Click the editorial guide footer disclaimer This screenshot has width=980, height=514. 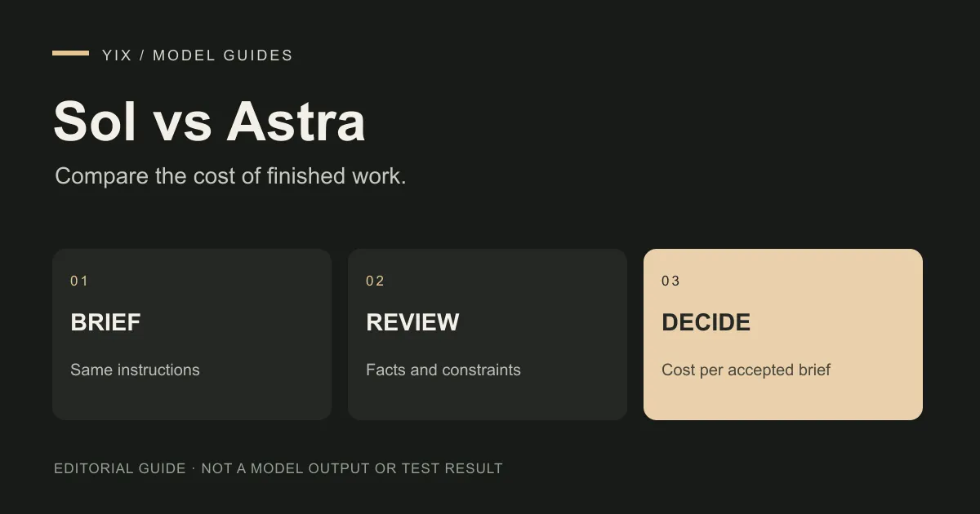click(x=278, y=468)
